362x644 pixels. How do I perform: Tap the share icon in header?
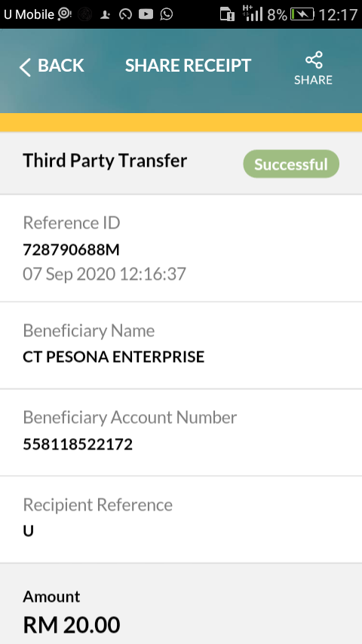(314, 60)
